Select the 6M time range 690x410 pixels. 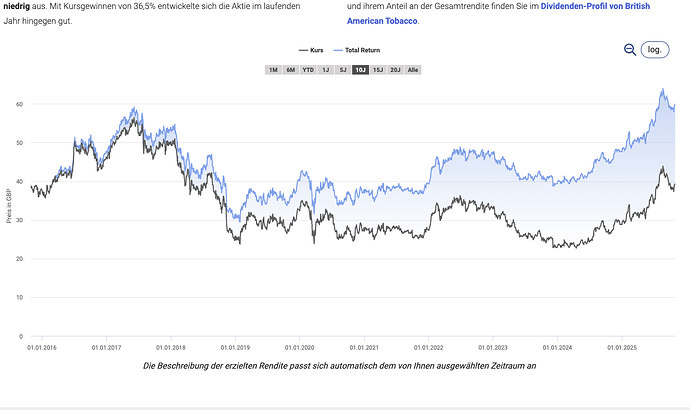[290, 70]
